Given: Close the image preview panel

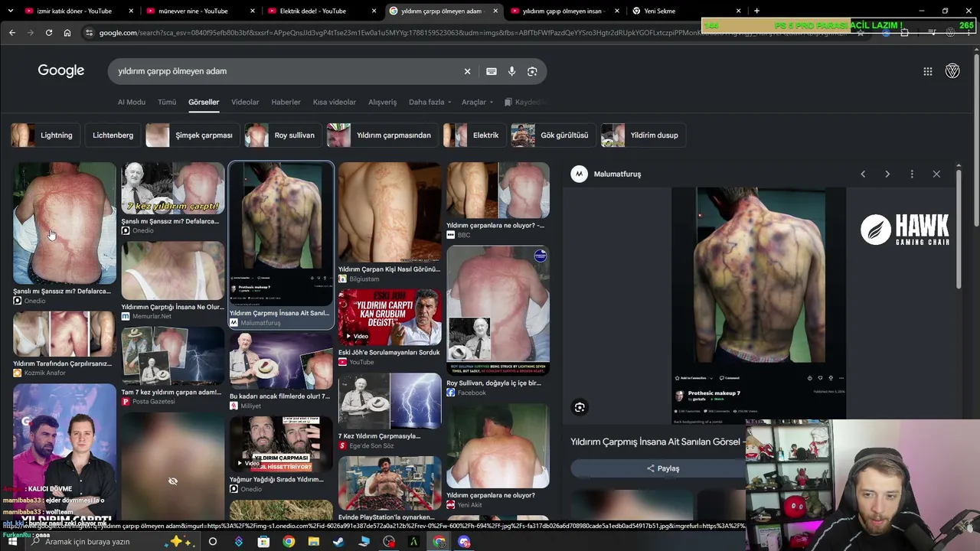Looking at the screenshot, I should (x=936, y=174).
